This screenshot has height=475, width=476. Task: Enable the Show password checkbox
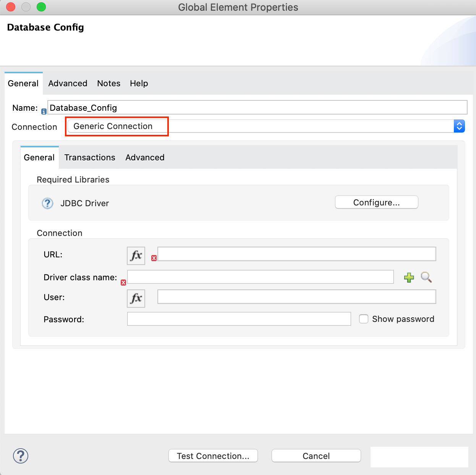(364, 319)
